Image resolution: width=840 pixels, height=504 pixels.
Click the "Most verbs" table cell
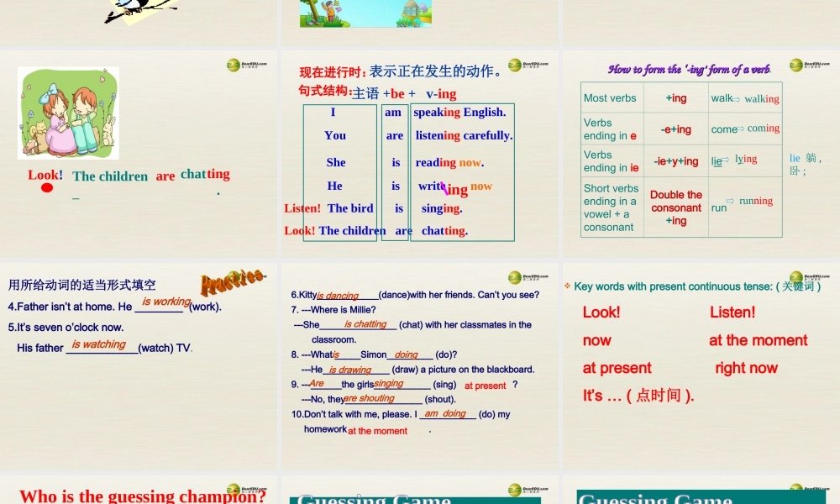click(x=611, y=98)
